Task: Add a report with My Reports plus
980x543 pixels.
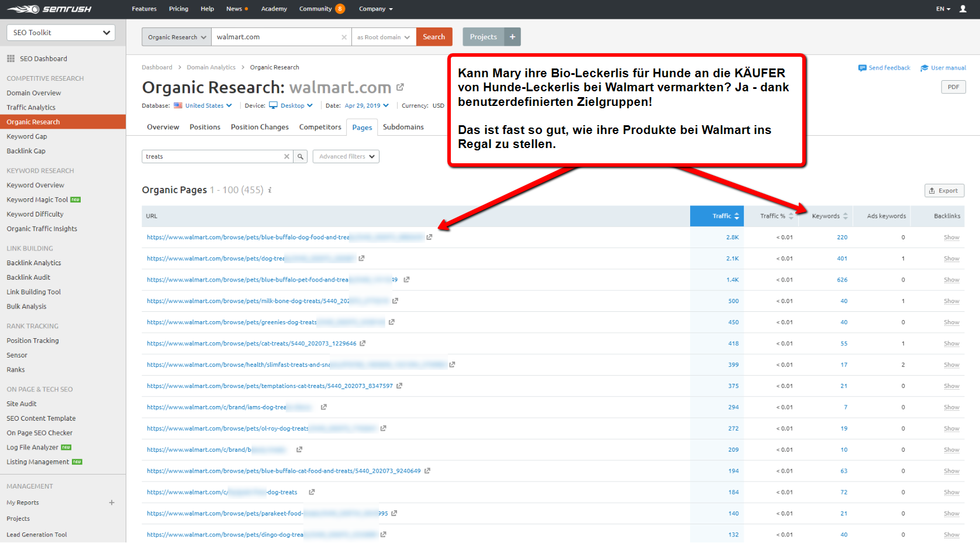Action: click(x=112, y=503)
